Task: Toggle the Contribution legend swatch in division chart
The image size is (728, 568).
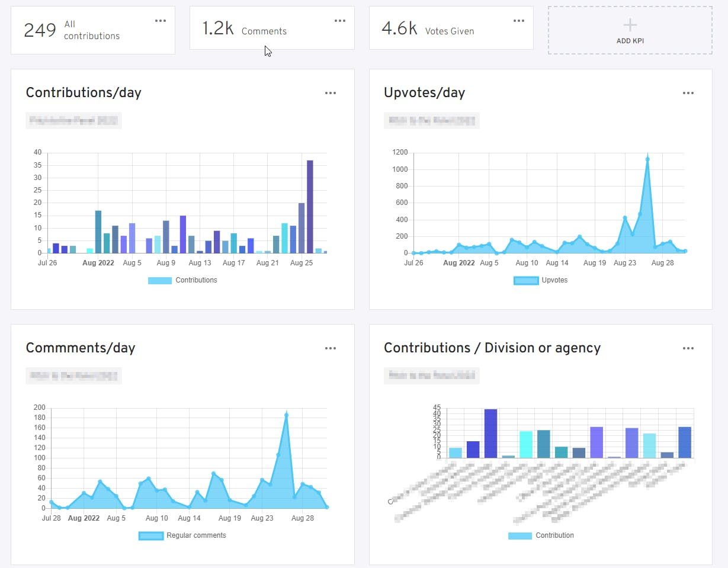Action: pos(520,535)
